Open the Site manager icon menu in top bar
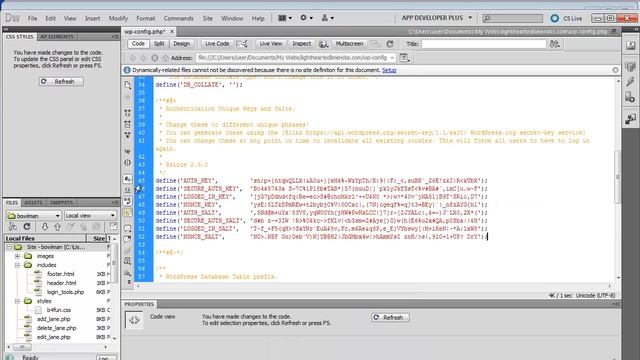The width and height of the screenshot is (640, 360). (327, 18)
